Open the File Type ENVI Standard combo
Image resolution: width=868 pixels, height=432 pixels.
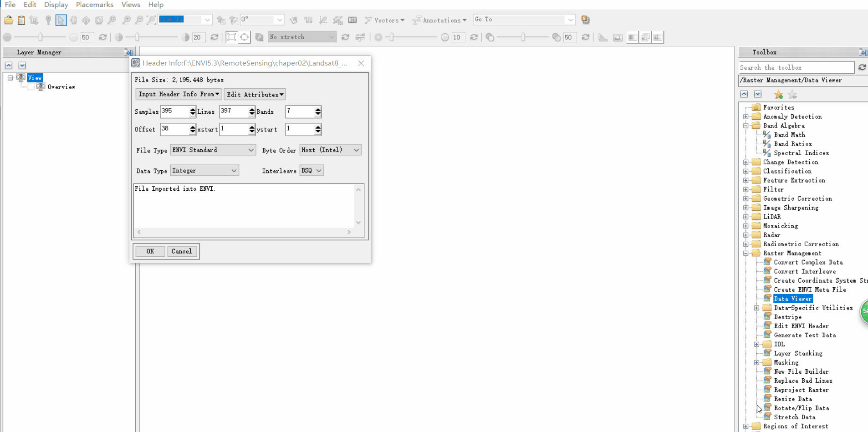[x=213, y=150]
